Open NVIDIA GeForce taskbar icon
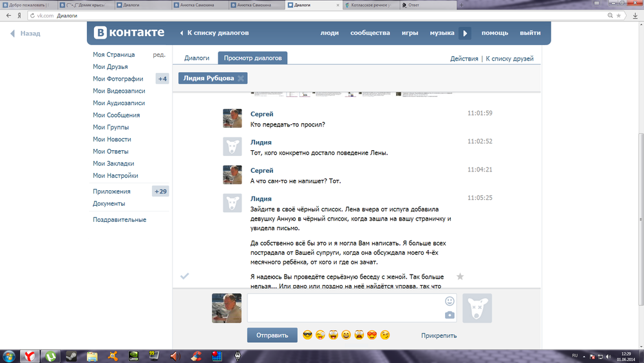Screen dimensions: 644x363 [133, 357]
